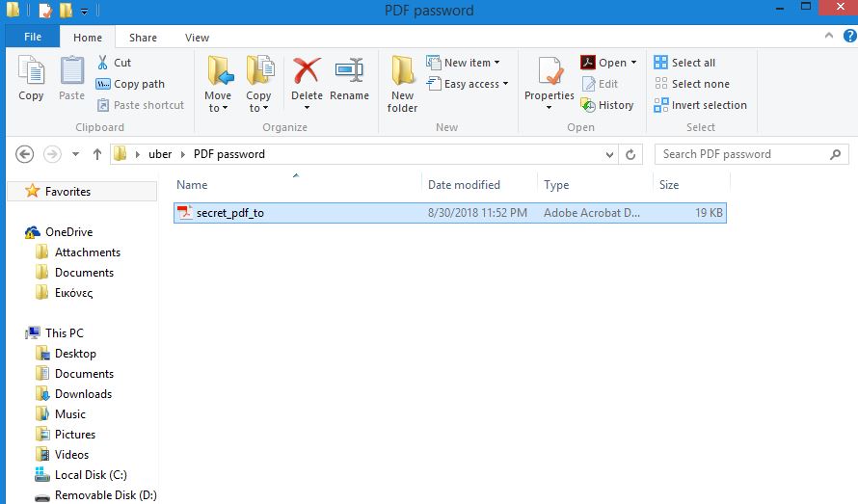This screenshot has height=504, width=858.
Task: Switch to the Home ribbon tab
Action: coord(88,38)
